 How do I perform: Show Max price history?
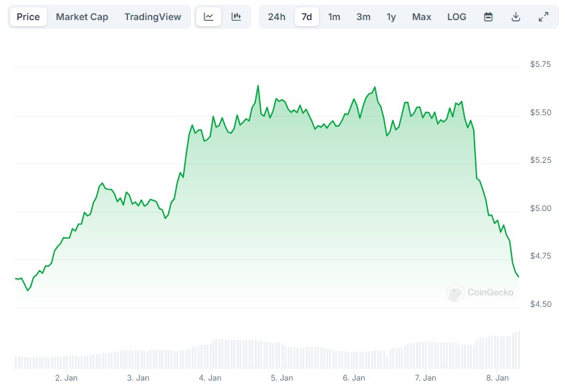(422, 17)
